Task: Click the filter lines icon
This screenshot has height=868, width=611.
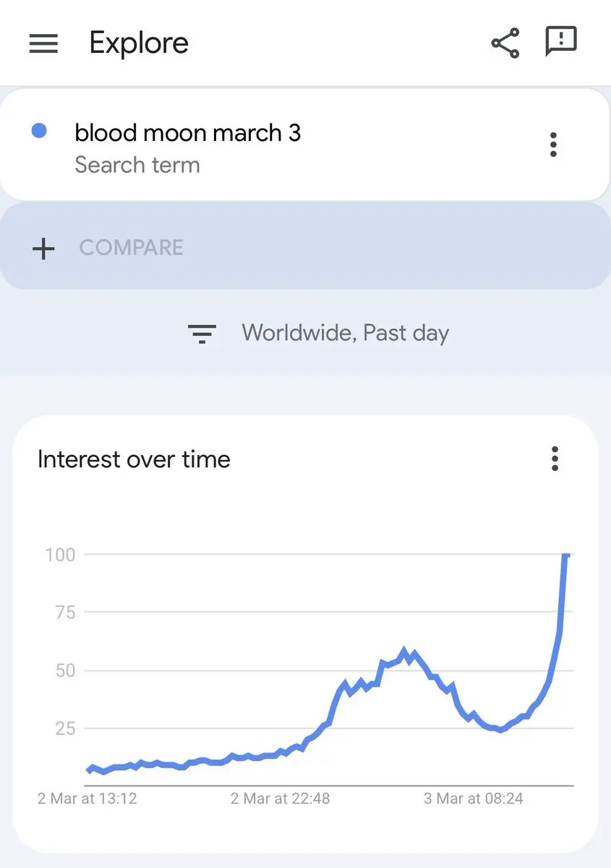Action: (x=202, y=333)
